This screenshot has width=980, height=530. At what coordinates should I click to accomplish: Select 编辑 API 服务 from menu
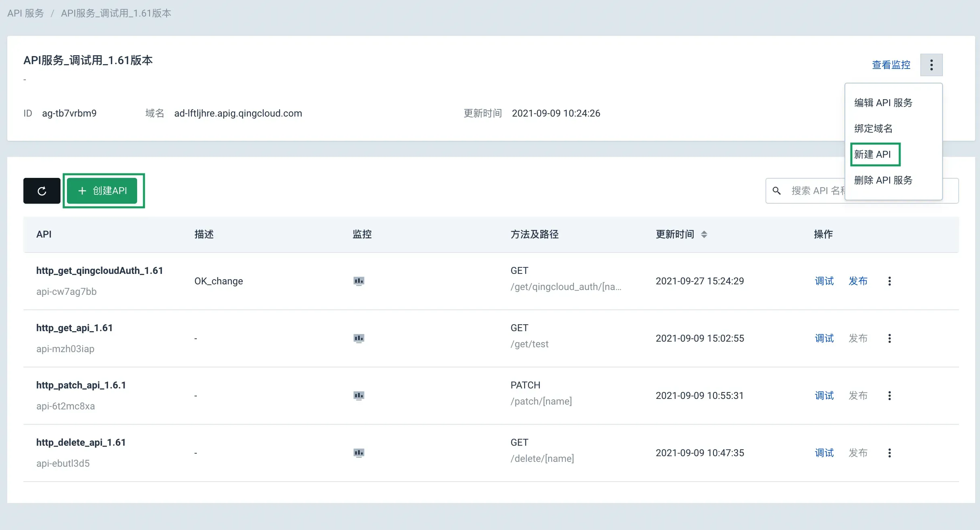(x=883, y=103)
